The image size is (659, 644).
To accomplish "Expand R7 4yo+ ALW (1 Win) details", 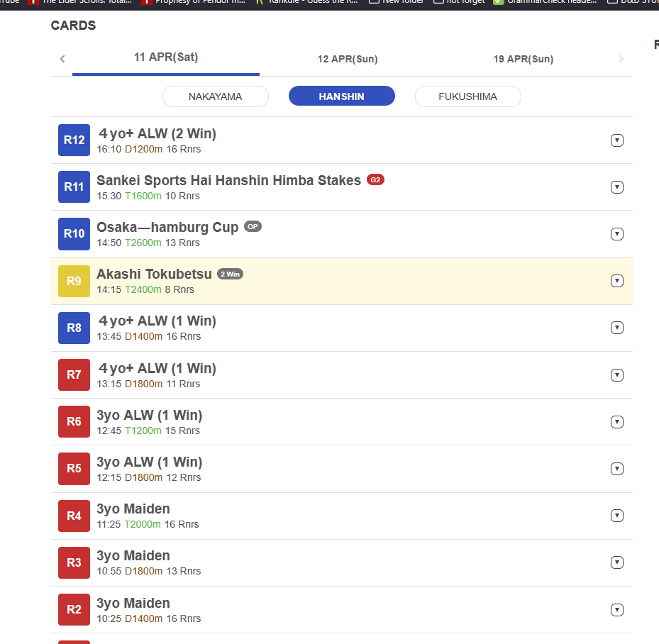I will pyautogui.click(x=616, y=374).
